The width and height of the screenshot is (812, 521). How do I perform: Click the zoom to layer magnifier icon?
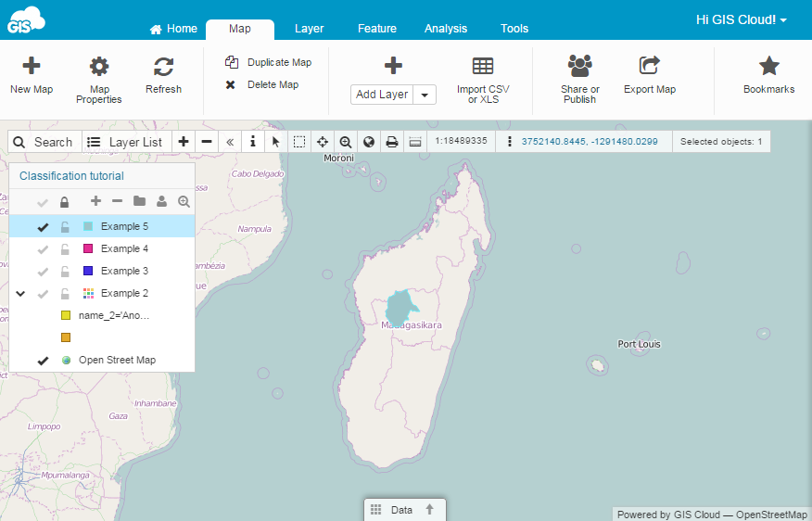(184, 201)
